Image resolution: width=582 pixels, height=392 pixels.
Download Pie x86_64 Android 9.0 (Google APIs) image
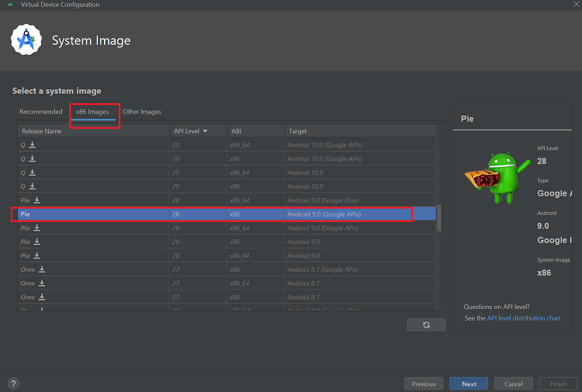[36, 227]
